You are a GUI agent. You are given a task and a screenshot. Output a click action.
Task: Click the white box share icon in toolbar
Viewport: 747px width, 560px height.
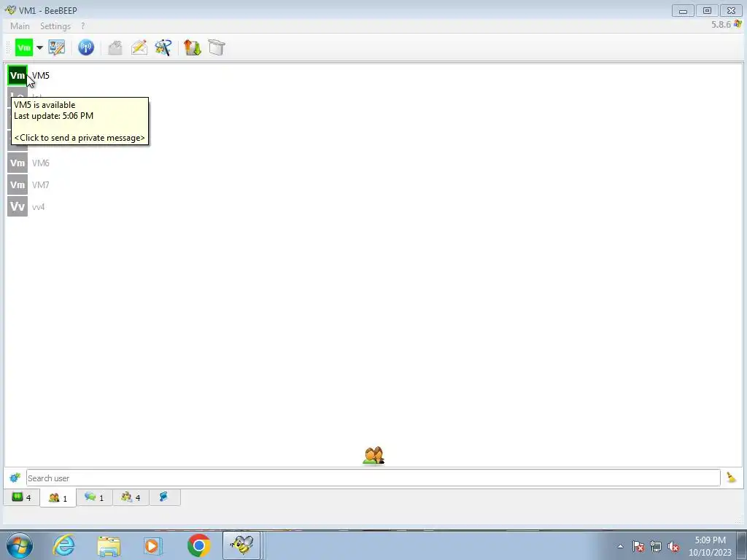[217, 47]
